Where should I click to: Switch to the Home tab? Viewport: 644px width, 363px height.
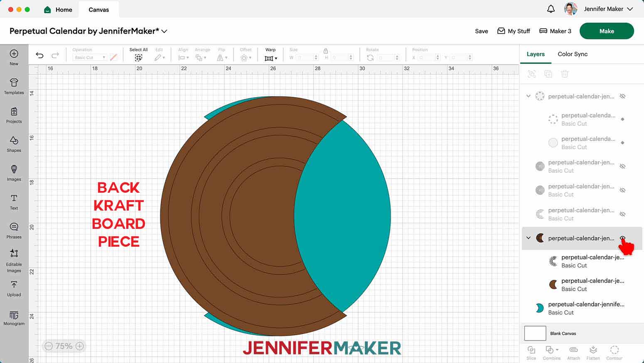click(x=58, y=10)
